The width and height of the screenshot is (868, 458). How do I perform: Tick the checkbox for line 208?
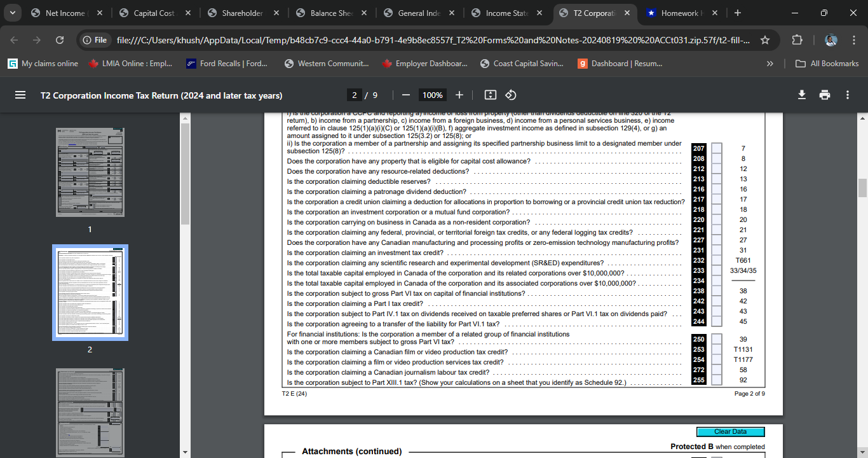point(716,158)
